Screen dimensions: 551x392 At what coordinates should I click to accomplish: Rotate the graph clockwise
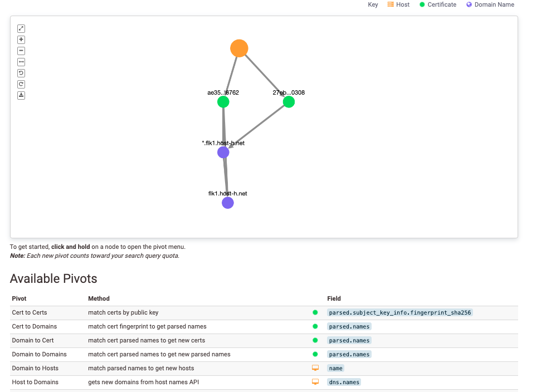pos(21,84)
